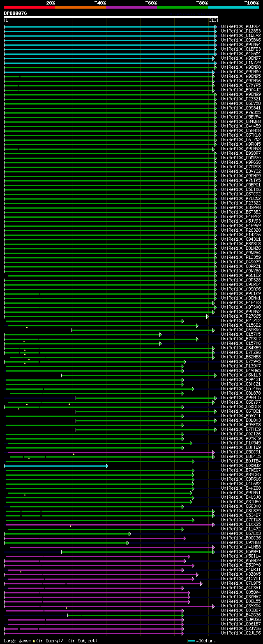Click the white query sequence bar under BP090076
This screenshot has height=644, width=263.
coord(111,17)
